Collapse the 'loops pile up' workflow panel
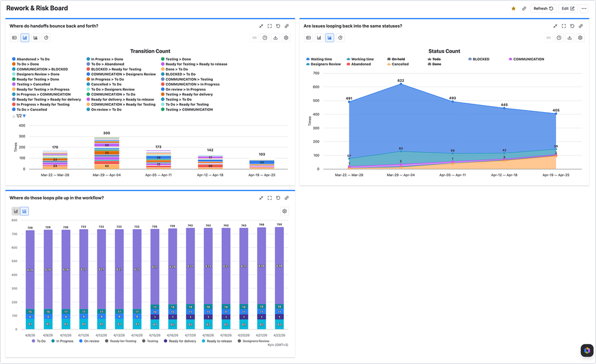Image resolution: width=596 pixels, height=364 pixels. tap(261, 198)
